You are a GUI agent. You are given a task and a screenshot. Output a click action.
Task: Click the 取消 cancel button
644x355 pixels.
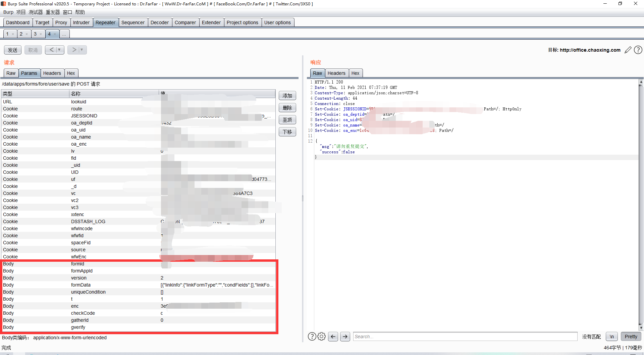33,50
